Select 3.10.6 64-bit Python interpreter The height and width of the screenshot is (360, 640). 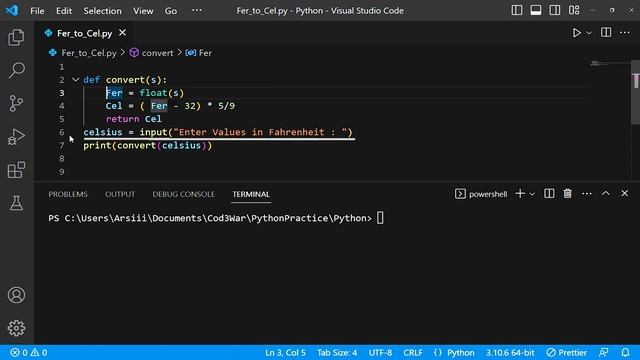coord(510,353)
